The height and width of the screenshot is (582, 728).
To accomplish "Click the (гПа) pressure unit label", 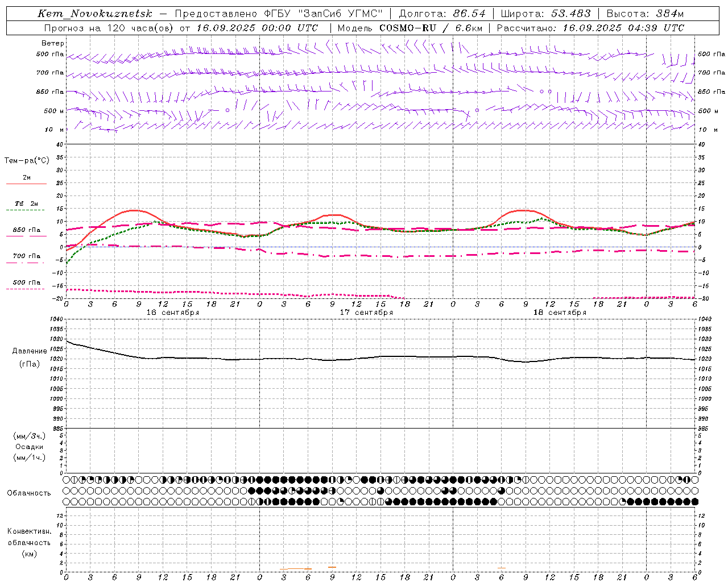I will [30, 364].
